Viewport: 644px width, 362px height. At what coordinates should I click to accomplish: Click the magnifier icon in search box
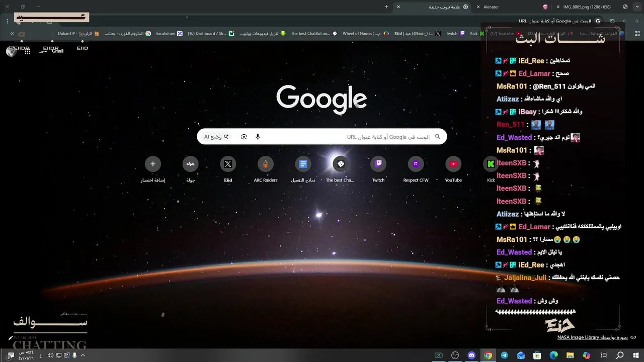[438, 137]
